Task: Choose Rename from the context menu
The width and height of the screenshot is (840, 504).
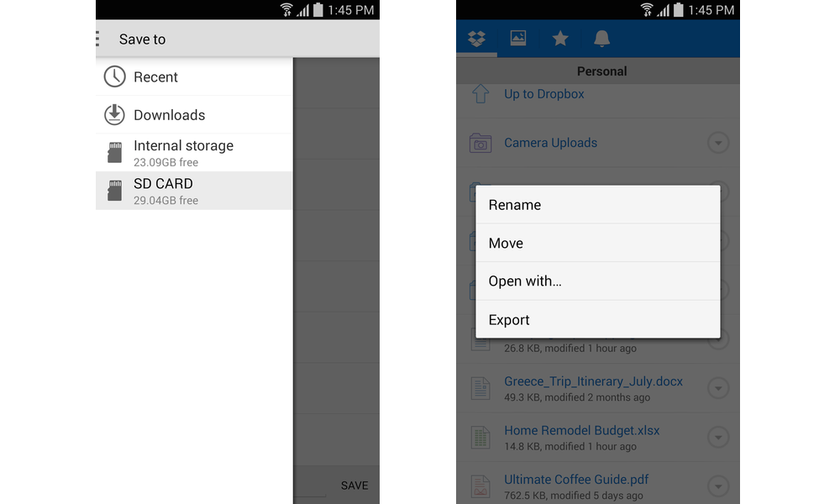Action: click(x=597, y=205)
